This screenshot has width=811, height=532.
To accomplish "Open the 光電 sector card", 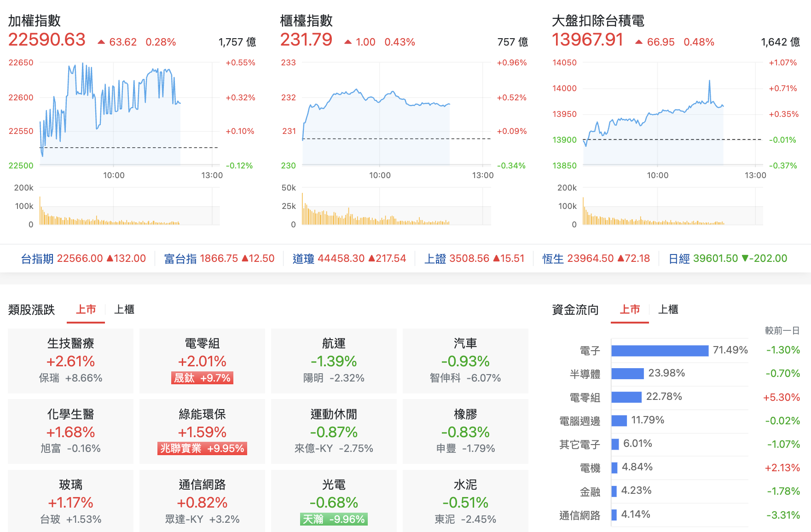I will tap(334, 501).
